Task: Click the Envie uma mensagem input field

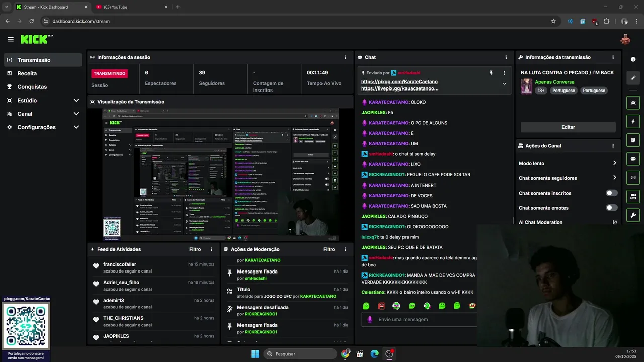Action: tap(419, 319)
